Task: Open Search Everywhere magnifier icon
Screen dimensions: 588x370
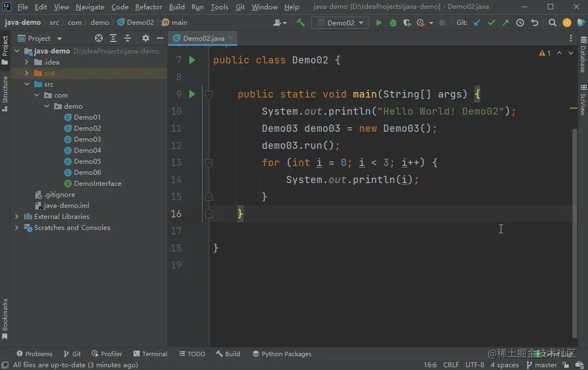Action: pyautogui.click(x=552, y=23)
